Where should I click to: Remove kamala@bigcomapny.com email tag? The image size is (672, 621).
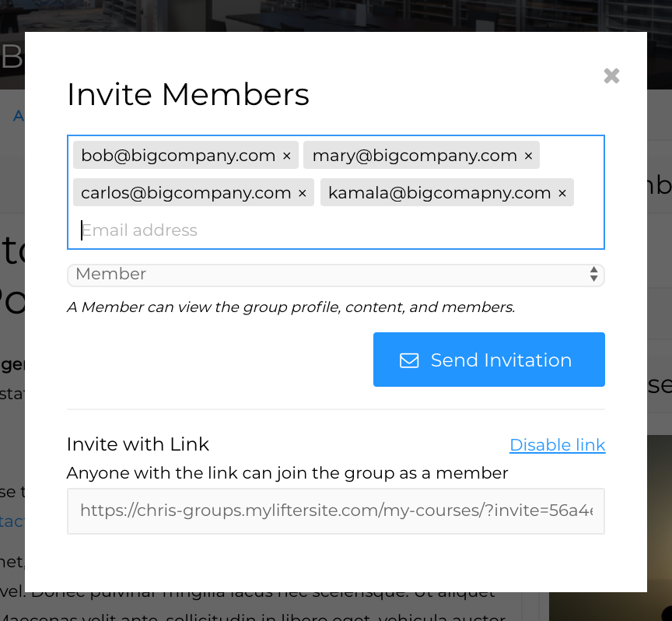pyautogui.click(x=562, y=194)
